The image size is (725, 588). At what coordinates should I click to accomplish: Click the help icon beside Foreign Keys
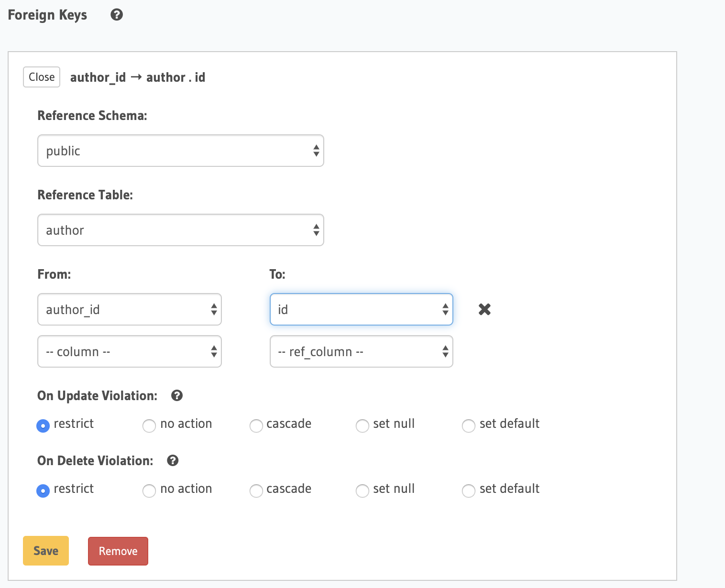117,15
